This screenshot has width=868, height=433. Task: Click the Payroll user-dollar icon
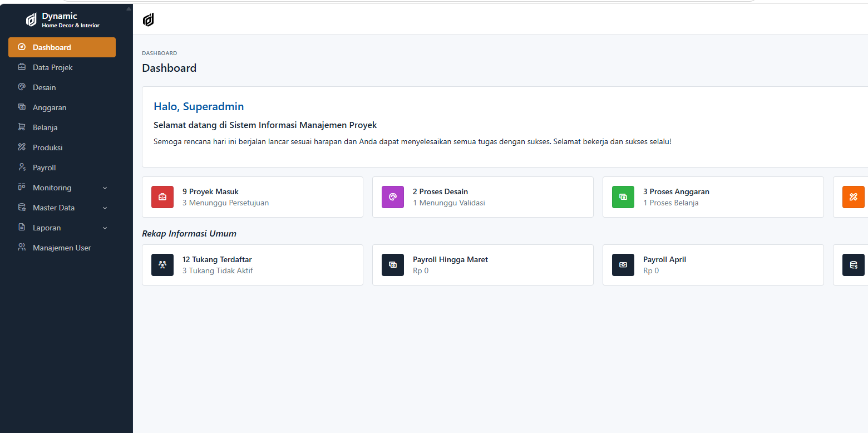click(22, 168)
